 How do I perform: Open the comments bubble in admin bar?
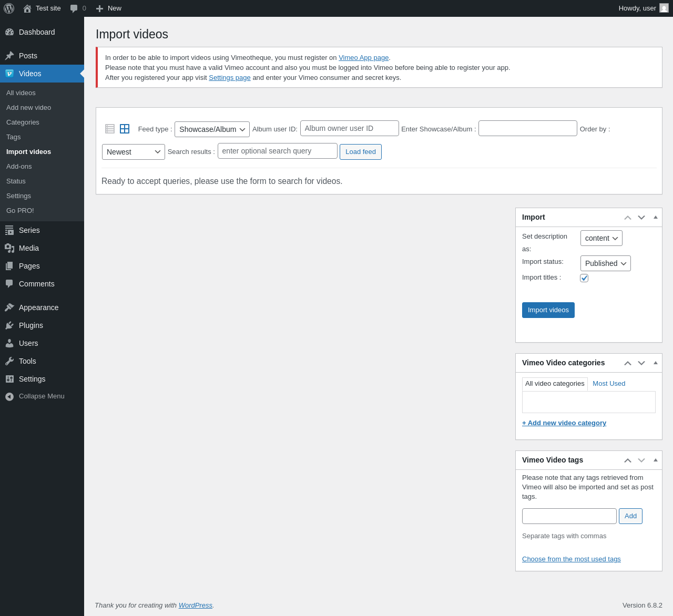(74, 8)
